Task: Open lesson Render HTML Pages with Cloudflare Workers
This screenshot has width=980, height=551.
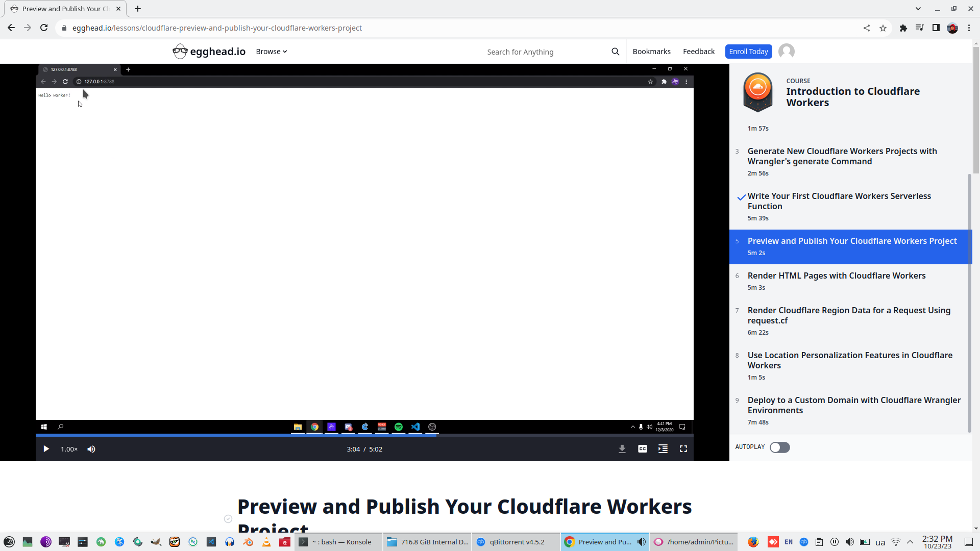Action: click(x=836, y=276)
